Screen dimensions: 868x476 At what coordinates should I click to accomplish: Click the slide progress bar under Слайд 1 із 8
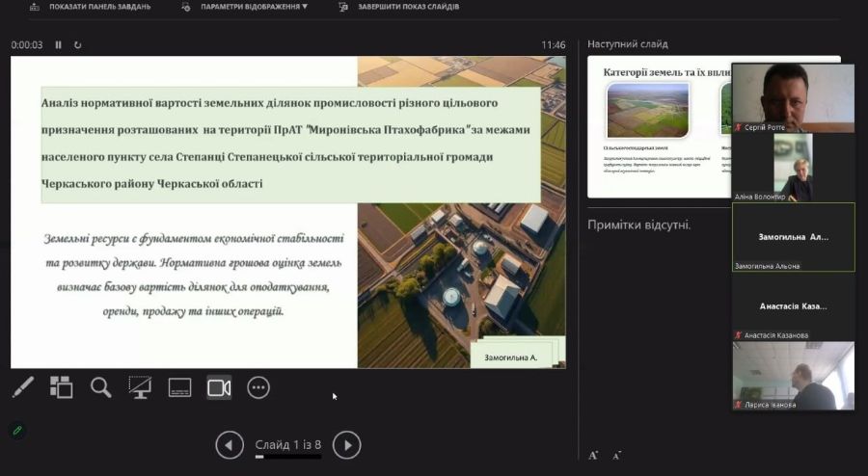(x=287, y=457)
